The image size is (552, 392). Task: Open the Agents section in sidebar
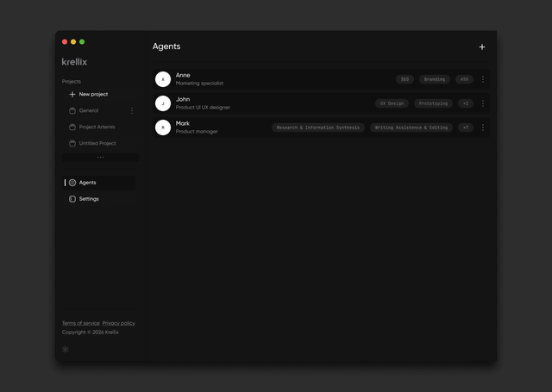click(x=99, y=183)
